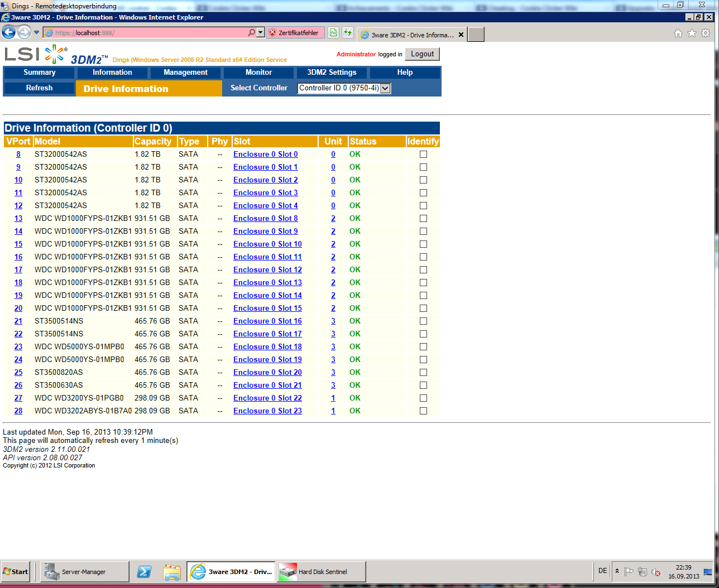The width and height of the screenshot is (719, 588).
Task: Open Enclosure 0 Slot 13 link
Action: pyautogui.click(x=267, y=283)
